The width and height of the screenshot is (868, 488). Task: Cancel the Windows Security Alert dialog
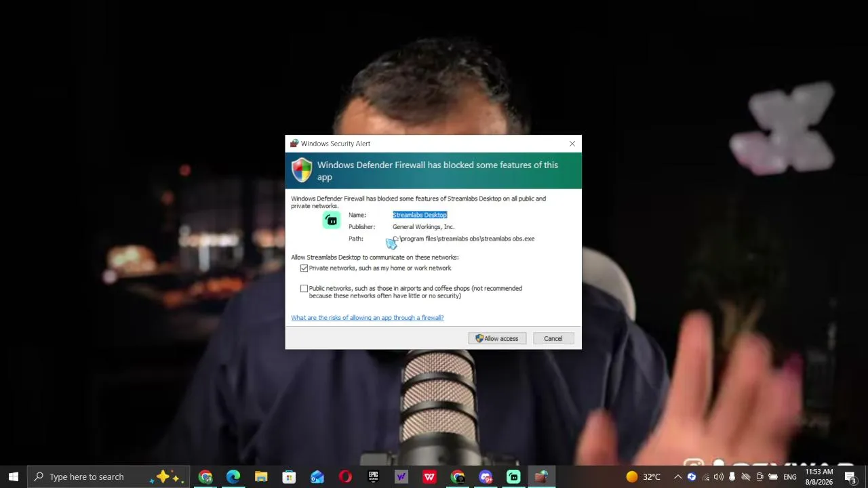(x=553, y=338)
